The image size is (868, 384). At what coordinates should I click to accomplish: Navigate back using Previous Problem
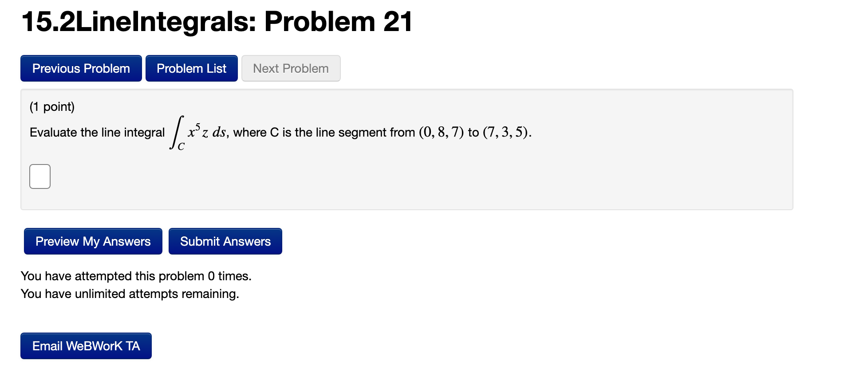coord(81,68)
